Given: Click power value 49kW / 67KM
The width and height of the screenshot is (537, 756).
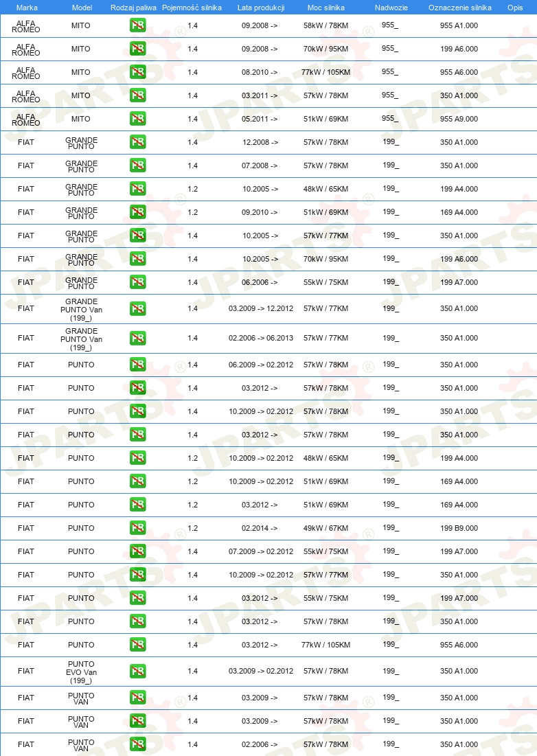Looking at the screenshot, I should click(326, 528).
